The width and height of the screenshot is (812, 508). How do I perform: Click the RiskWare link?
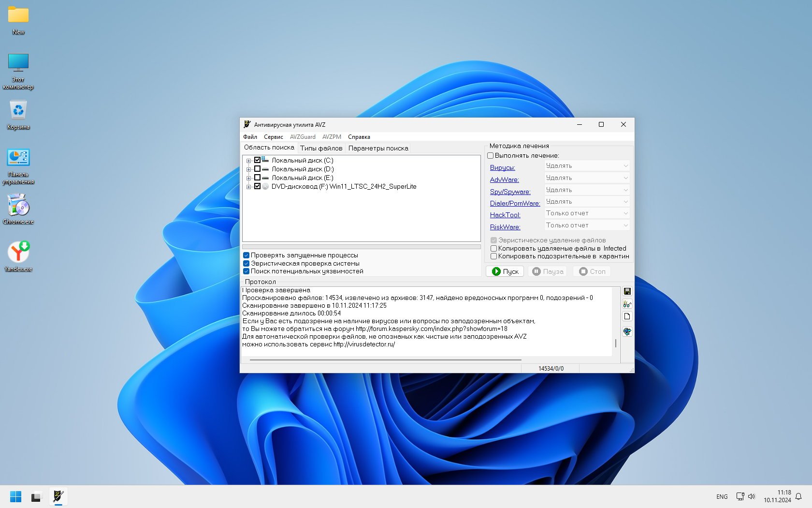coord(505,227)
